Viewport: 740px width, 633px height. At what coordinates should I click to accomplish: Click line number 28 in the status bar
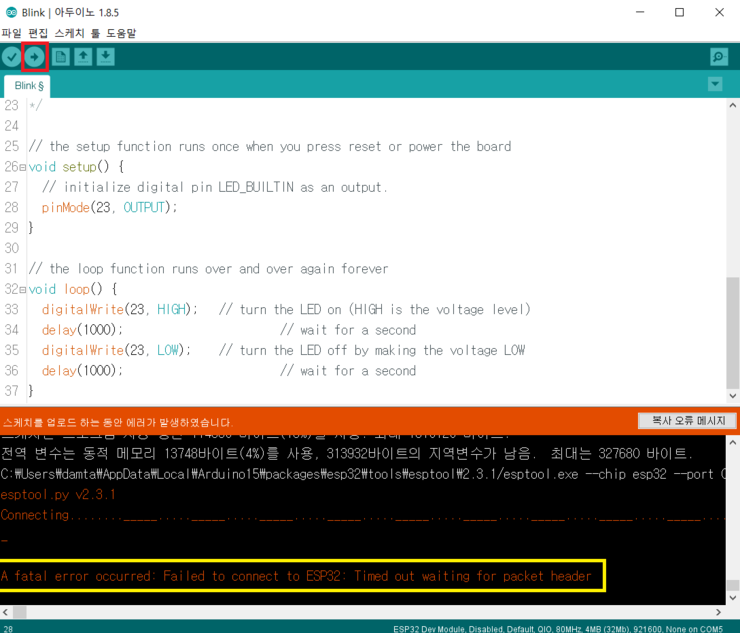tap(8, 629)
